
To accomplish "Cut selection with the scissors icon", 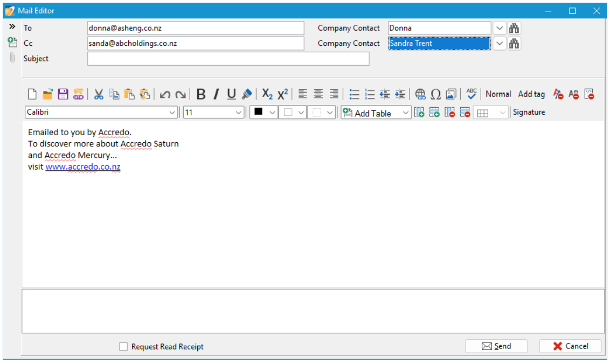I will [x=99, y=94].
